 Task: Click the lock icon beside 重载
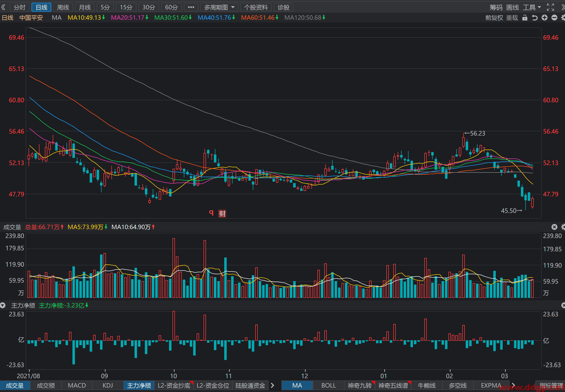pos(525,18)
